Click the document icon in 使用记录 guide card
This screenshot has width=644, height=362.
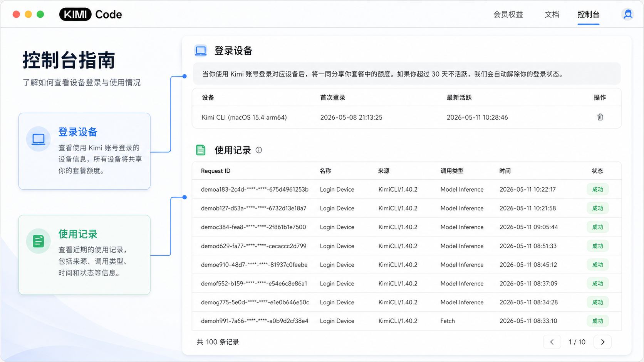(38, 241)
